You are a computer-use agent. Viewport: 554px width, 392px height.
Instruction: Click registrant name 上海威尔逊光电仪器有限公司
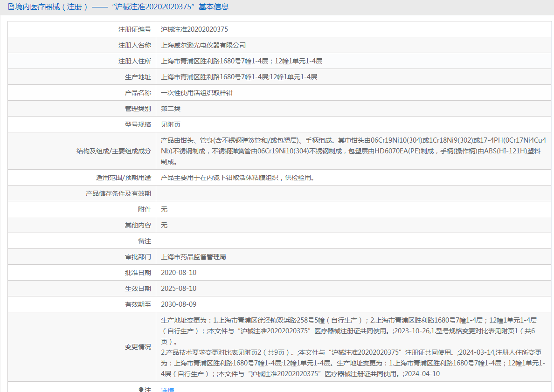203,45
